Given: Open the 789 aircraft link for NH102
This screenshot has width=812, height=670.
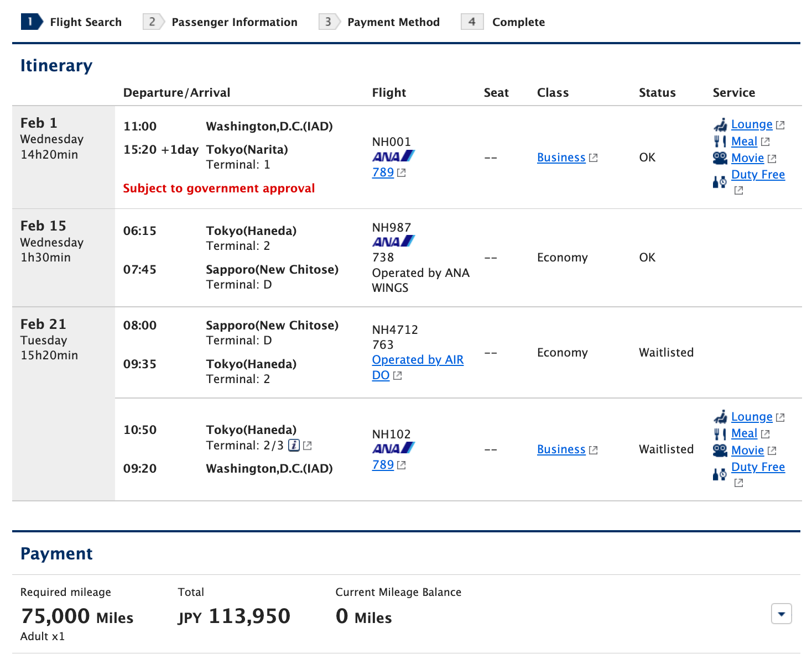Looking at the screenshot, I should [x=383, y=465].
